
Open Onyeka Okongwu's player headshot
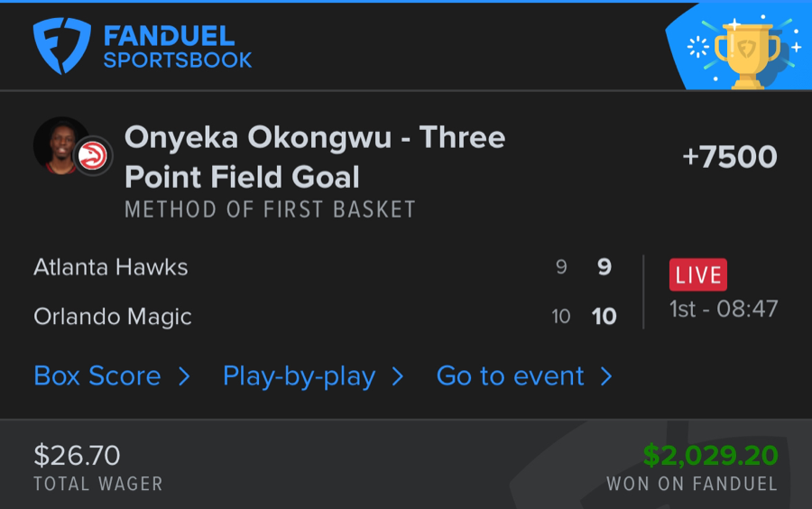59,144
